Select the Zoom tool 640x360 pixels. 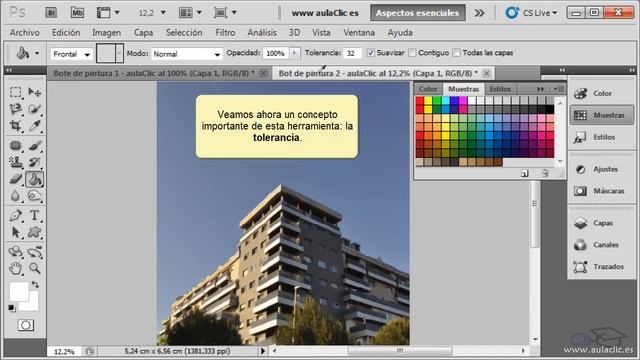(x=34, y=268)
